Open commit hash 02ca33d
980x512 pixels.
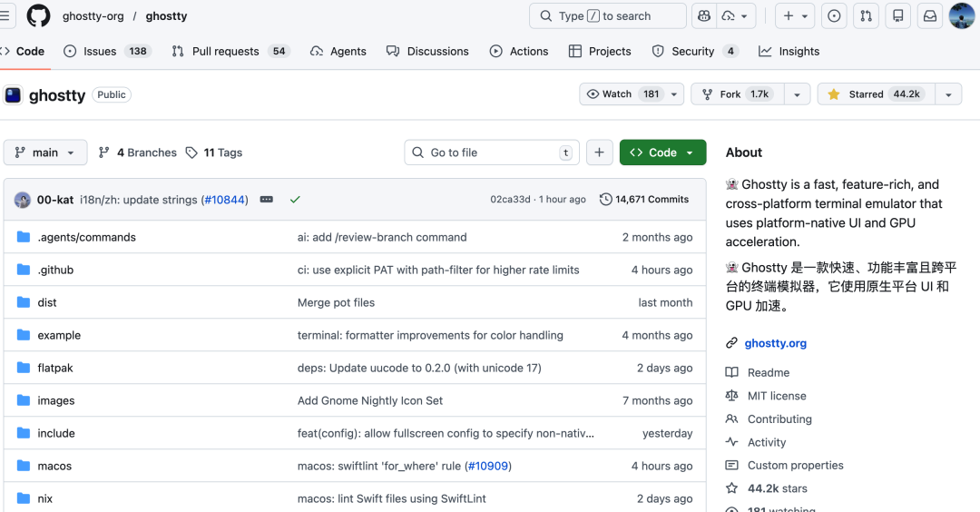tap(510, 200)
